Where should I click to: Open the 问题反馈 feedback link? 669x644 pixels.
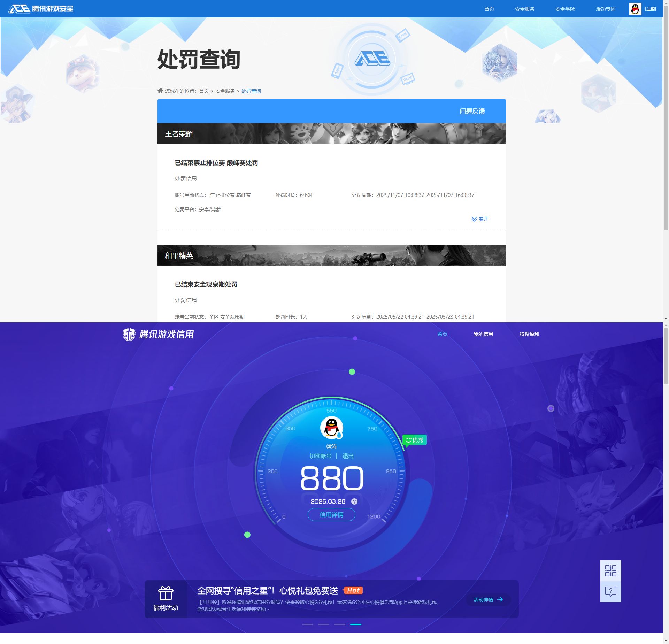point(472,111)
